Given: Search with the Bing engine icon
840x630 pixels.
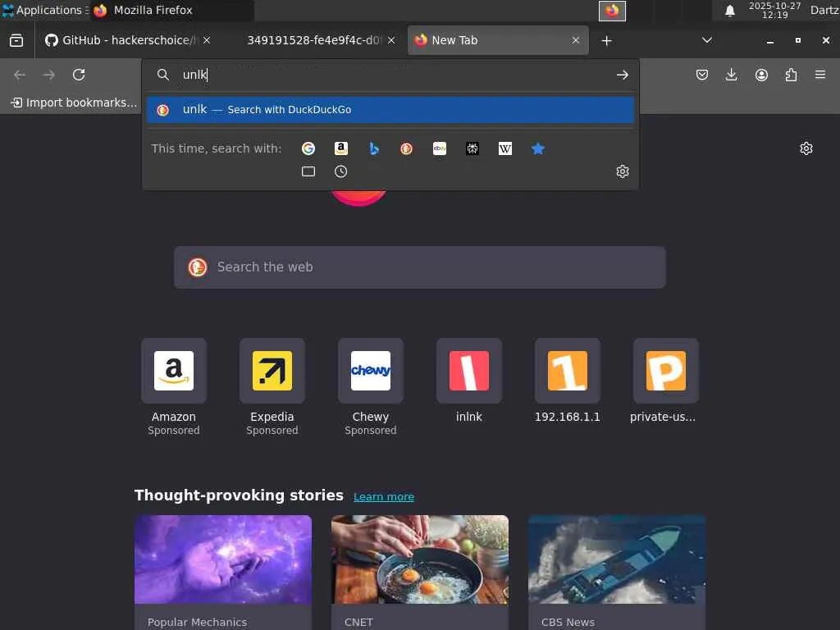Looking at the screenshot, I should (374, 148).
